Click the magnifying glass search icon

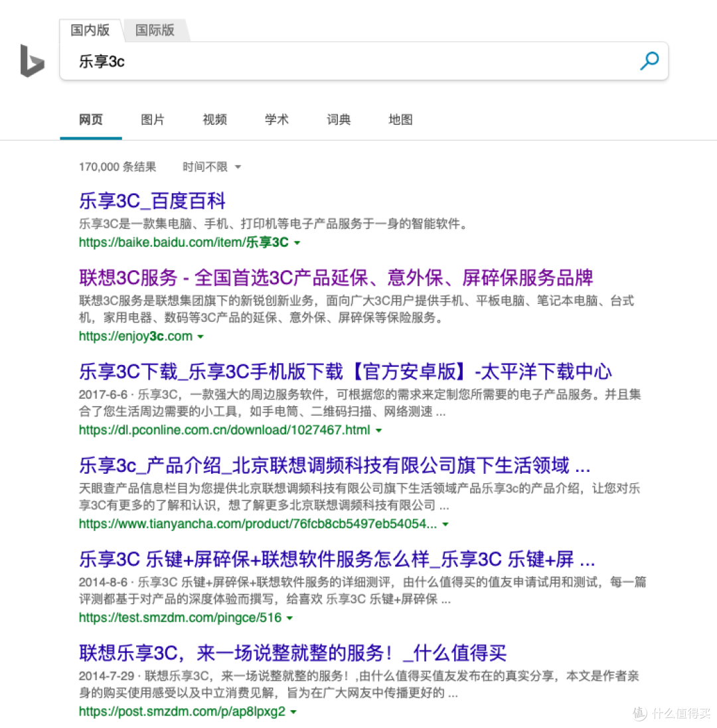(x=649, y=61)
